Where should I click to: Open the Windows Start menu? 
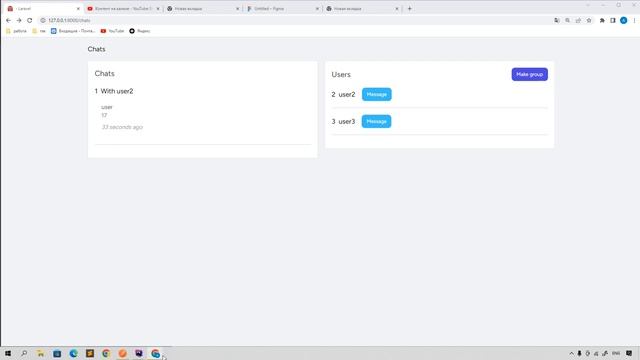click(x=8, y=353)
